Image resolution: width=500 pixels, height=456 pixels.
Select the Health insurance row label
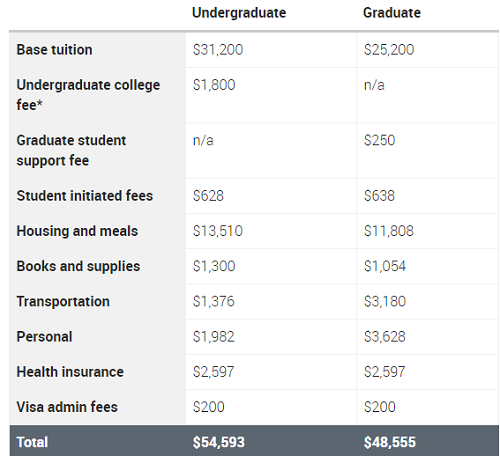pyautogui.click(x=70, y=372)
